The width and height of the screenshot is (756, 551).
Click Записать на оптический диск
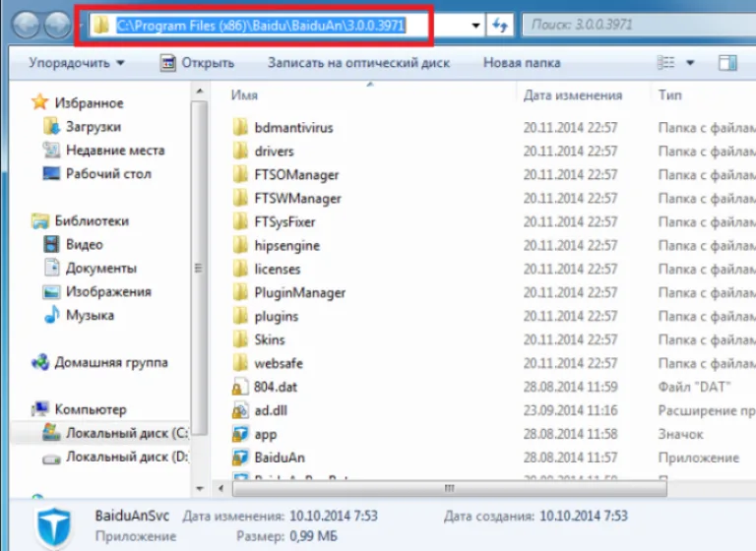[x=358, y=63]
